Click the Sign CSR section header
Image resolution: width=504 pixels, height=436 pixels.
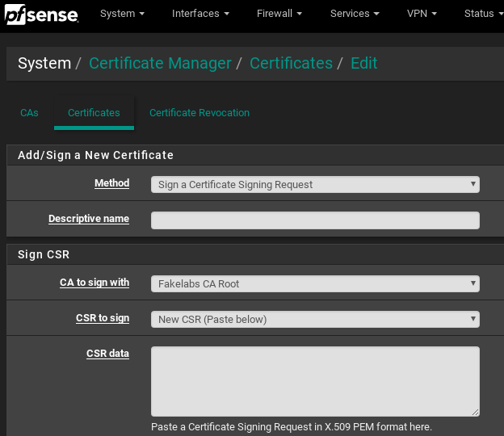coord(44,254)
